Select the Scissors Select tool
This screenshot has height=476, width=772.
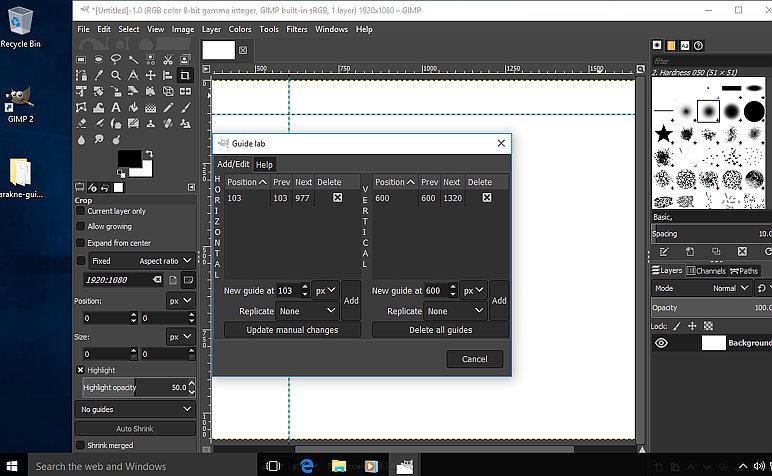click(168, 60)
